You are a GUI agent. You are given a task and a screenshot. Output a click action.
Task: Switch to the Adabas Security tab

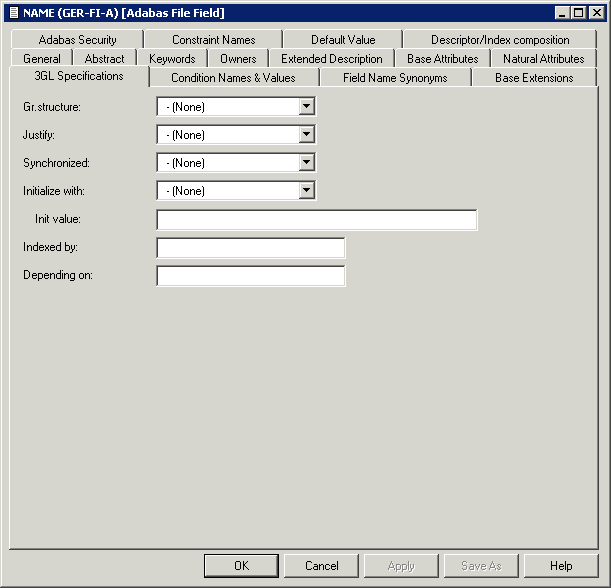(77, 40)
